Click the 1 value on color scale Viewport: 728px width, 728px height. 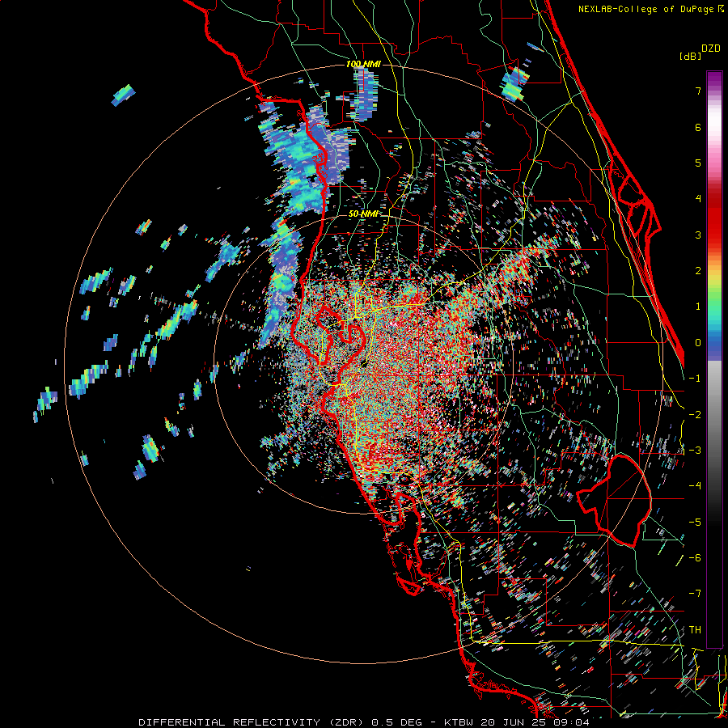coord(698,307)
